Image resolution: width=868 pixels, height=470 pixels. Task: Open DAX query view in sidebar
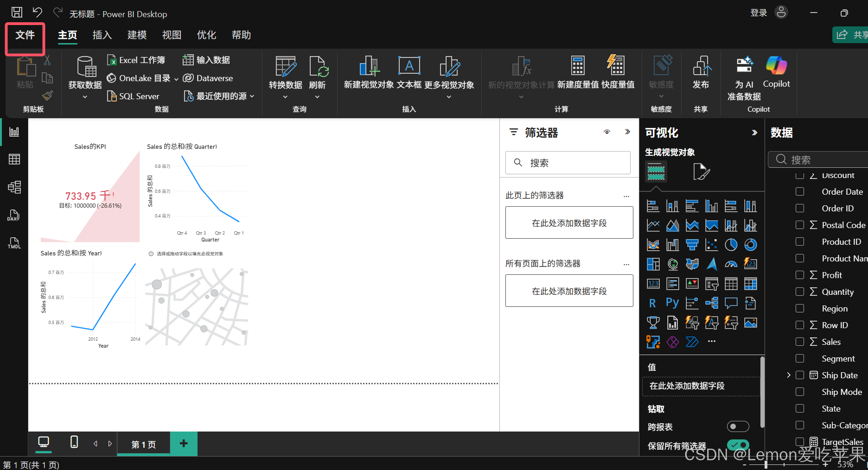[x=14, y=215]
